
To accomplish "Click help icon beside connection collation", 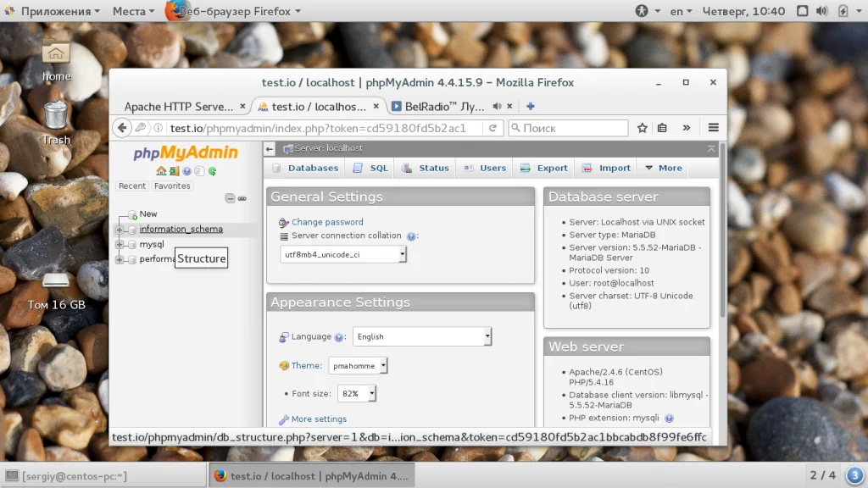I will point(411,236).
